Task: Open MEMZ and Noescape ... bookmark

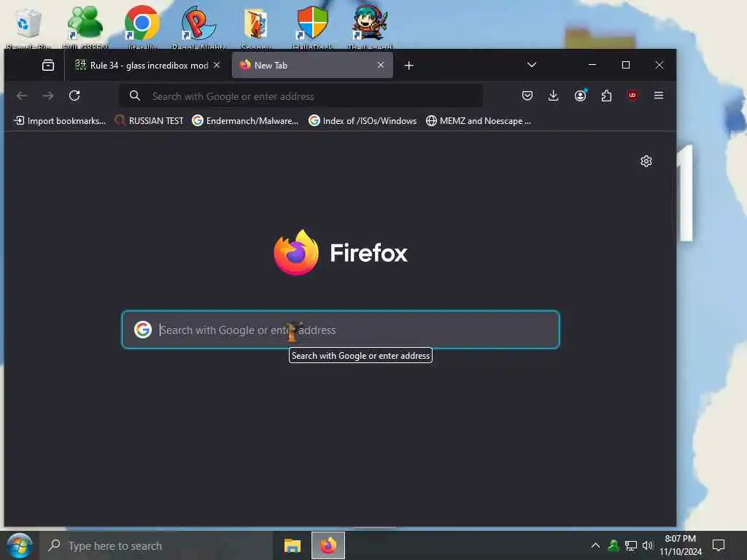Action: pyautogui.click(x=479, y=121)
